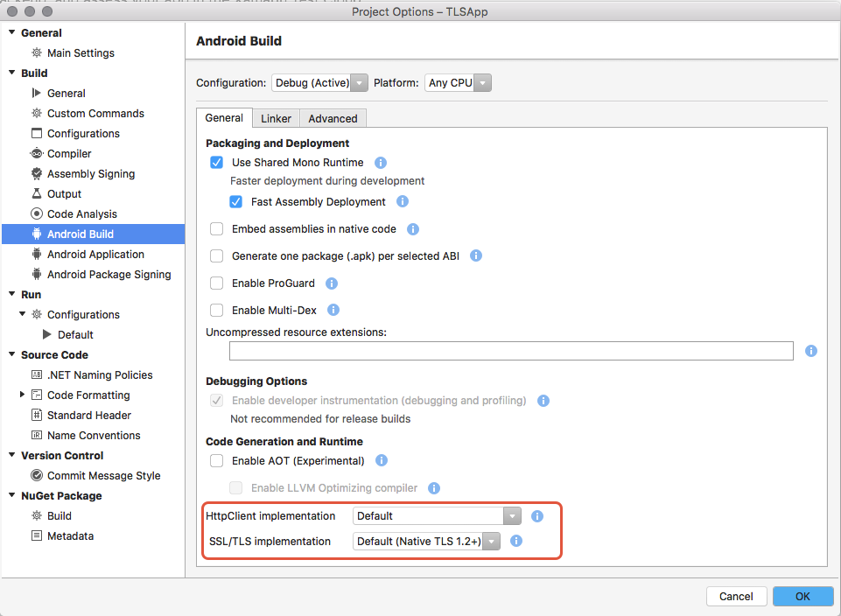Click the gear icon beside NuGet Build

37,515
